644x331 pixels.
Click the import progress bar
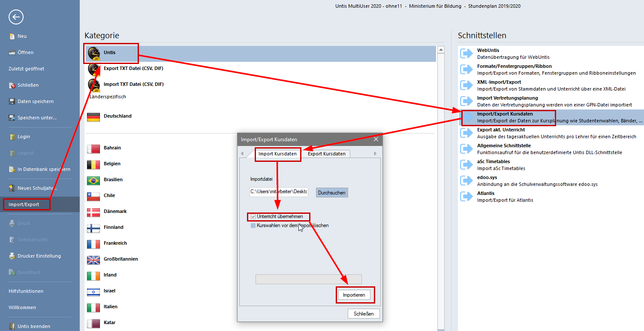[309, 279]
